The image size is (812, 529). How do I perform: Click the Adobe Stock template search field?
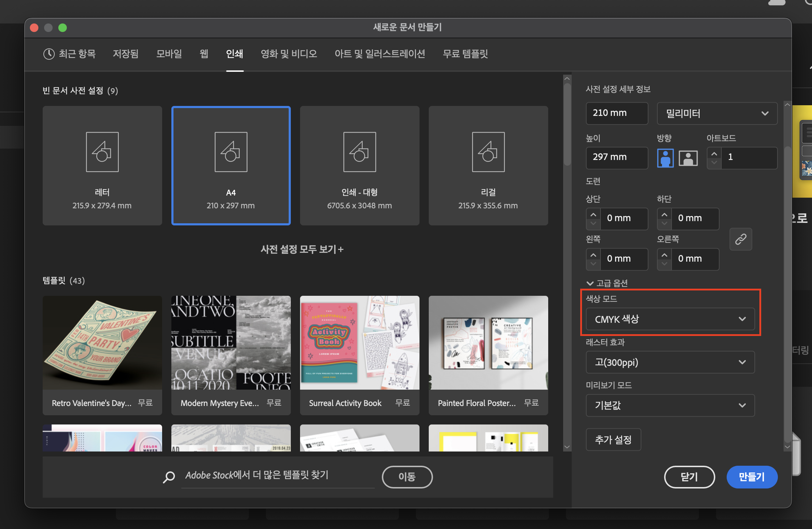pos(278,476)
